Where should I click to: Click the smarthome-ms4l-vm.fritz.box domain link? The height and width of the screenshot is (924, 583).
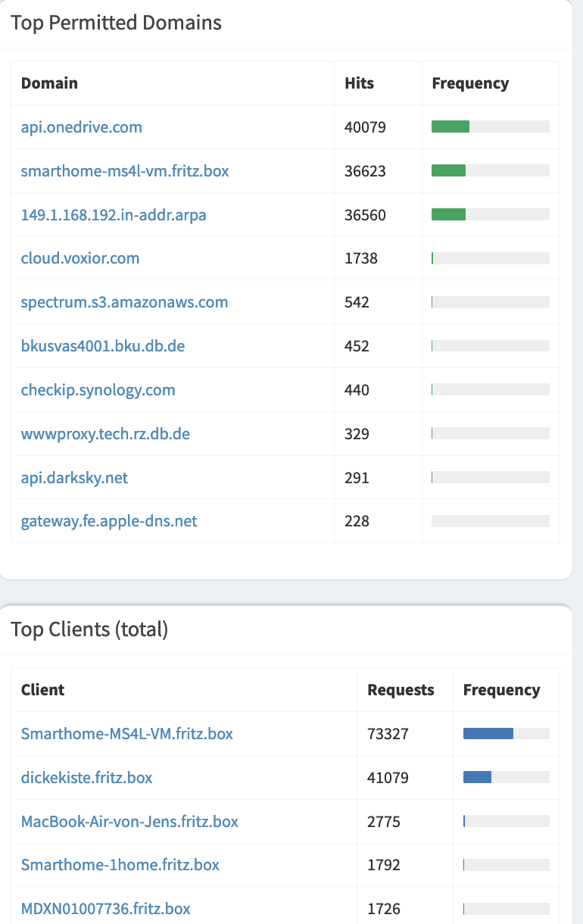(x=125, y=171)
